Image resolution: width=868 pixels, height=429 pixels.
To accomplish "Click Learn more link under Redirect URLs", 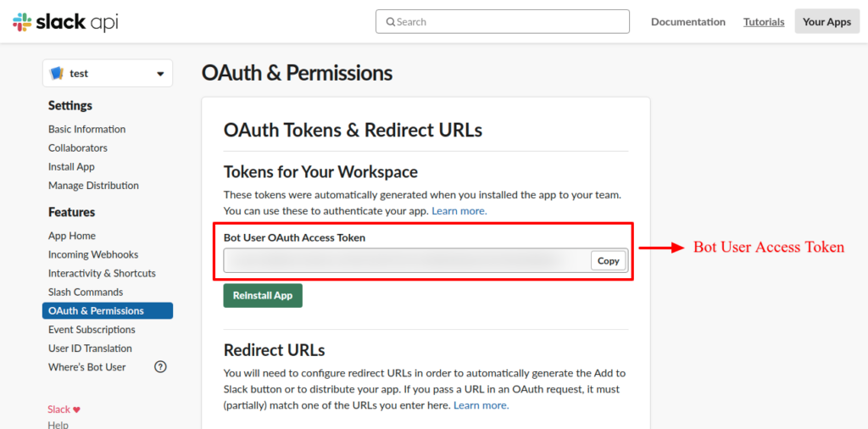I will 481,406.
